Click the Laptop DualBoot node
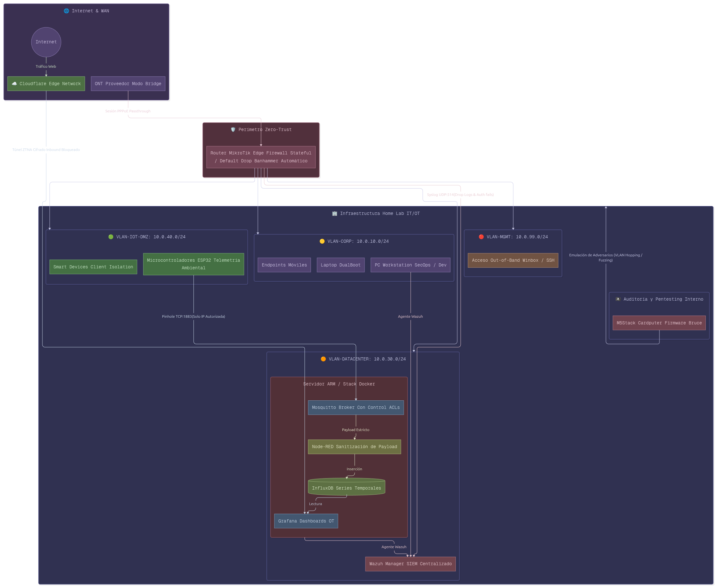Viewport: 717px width, 588px height. tap(341, 265)
